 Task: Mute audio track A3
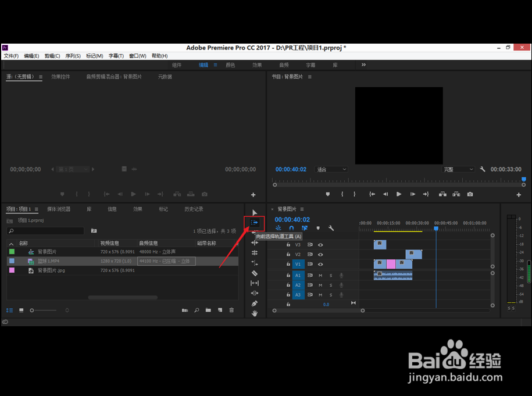coord(320,295)
